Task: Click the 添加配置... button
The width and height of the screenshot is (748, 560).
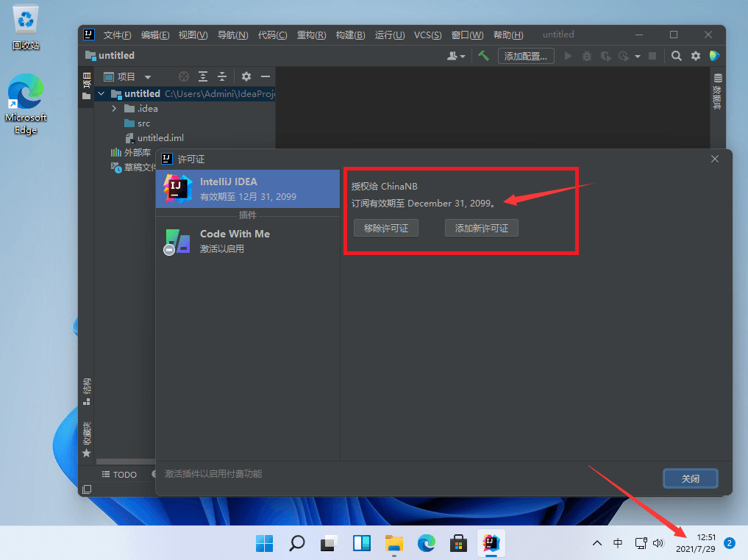Action: (x=526, y=57)
